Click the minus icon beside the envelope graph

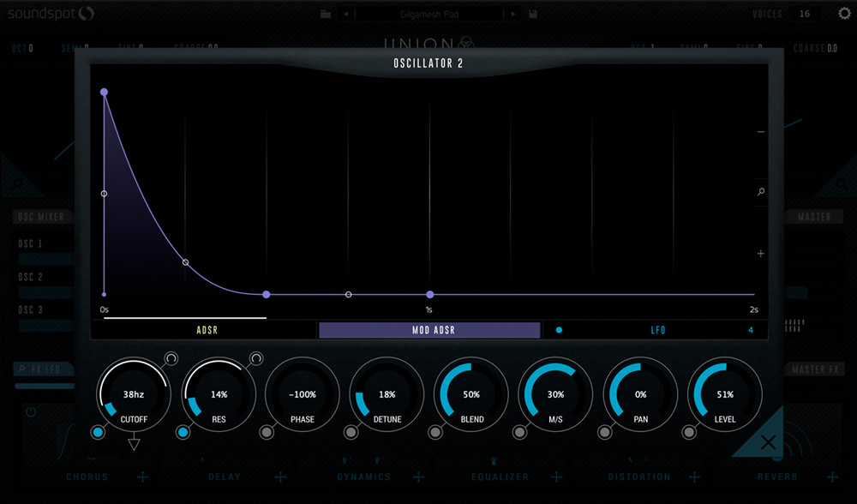click(761, 132)
